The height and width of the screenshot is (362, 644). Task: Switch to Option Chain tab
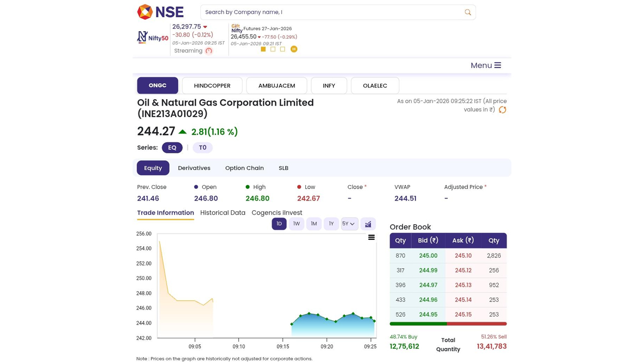244,168
